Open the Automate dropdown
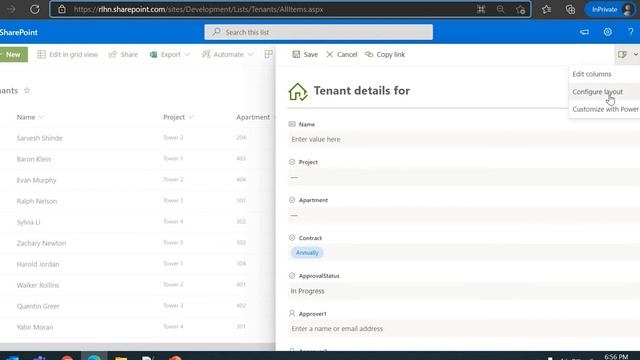Image resolution: width=640 pixels, height=360 pixels. point(228,54)
